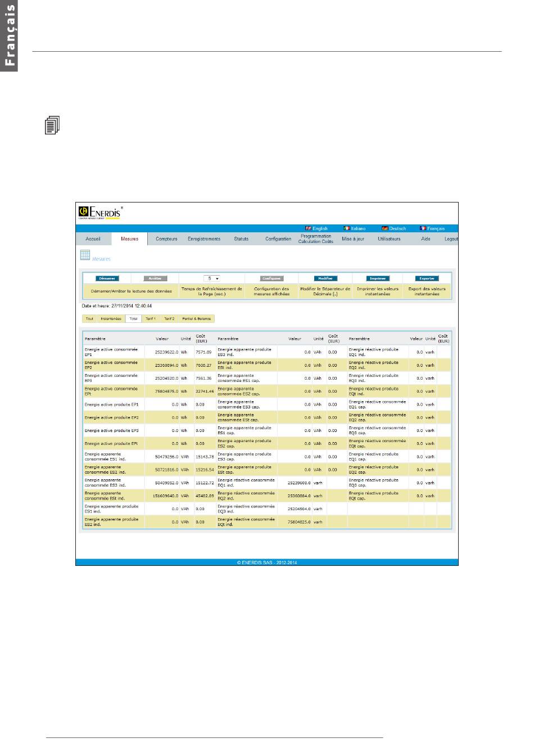Switch to the Partiel & Balance tab

197,319
